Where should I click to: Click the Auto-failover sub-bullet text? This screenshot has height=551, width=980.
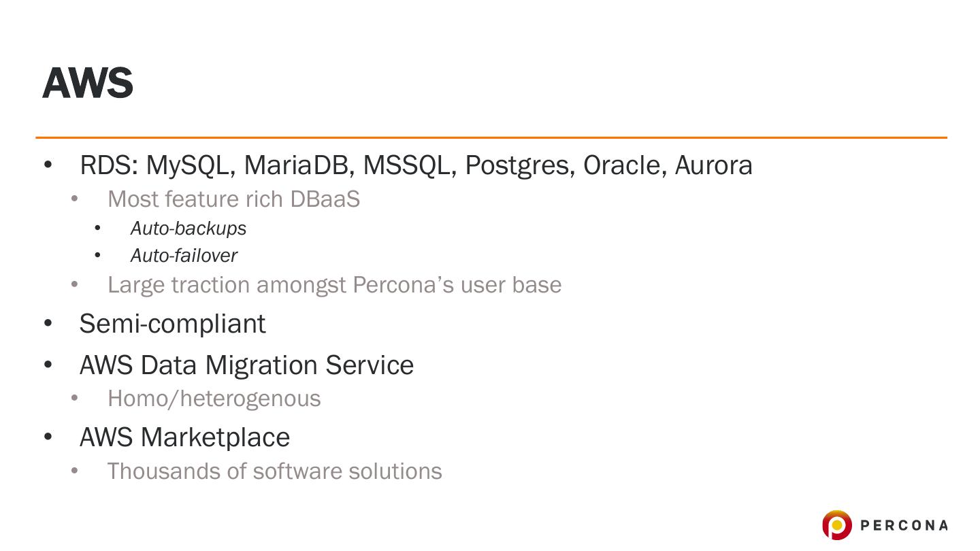coord(184,256)
